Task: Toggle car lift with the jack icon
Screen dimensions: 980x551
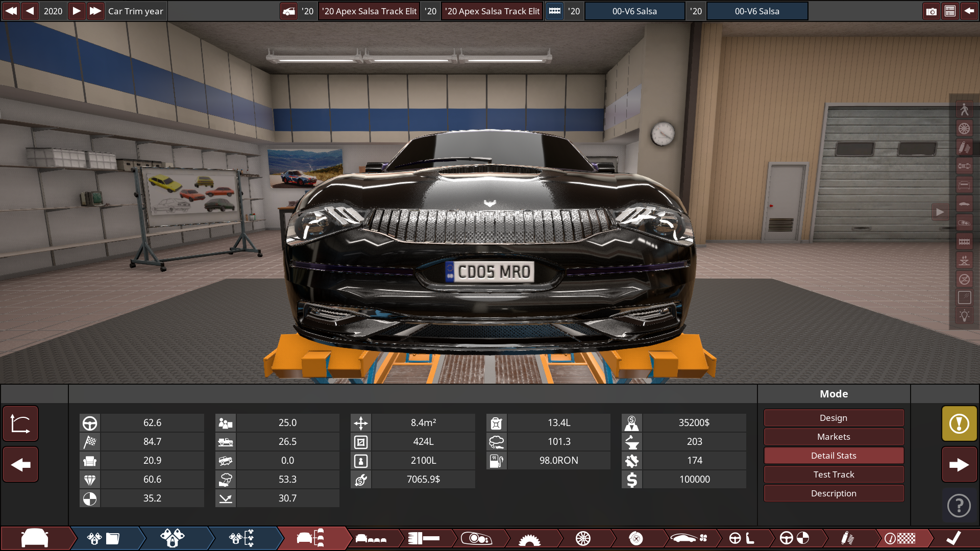Action: (x=964, y=261)
